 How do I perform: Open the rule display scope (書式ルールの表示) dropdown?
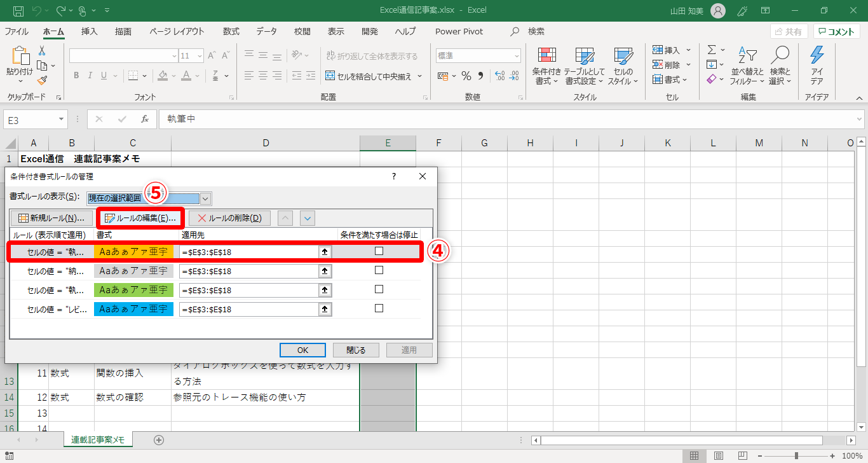205,199
